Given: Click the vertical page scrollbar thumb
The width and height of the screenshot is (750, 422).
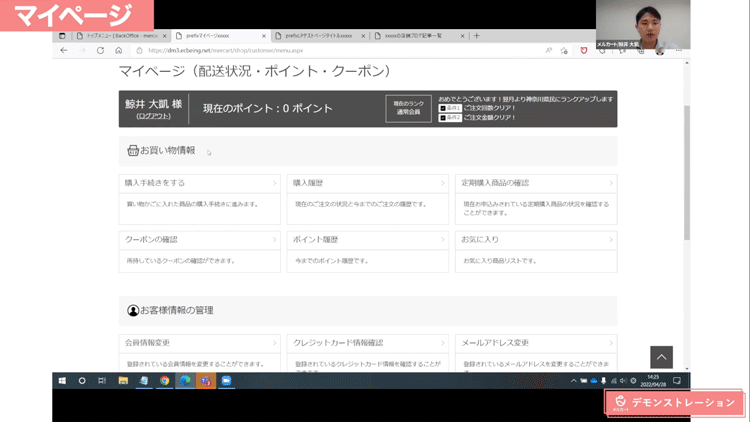Looking at the screenshot, I should click(687, 172).
